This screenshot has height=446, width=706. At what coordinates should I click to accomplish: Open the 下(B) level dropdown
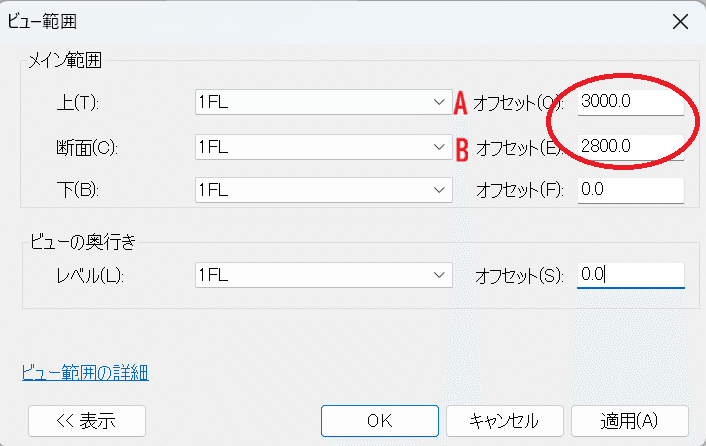point(323,189)
